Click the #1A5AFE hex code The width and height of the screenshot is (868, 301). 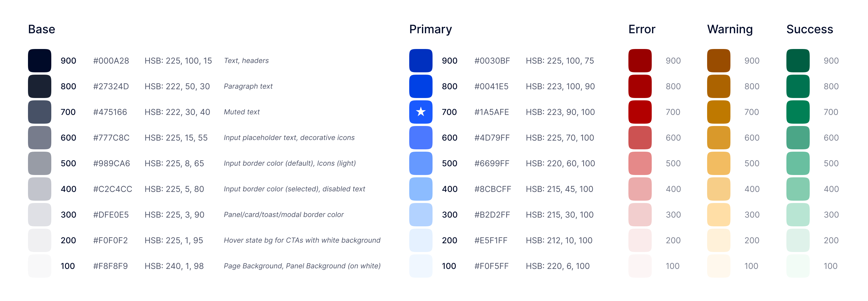(x=492, y=112)
